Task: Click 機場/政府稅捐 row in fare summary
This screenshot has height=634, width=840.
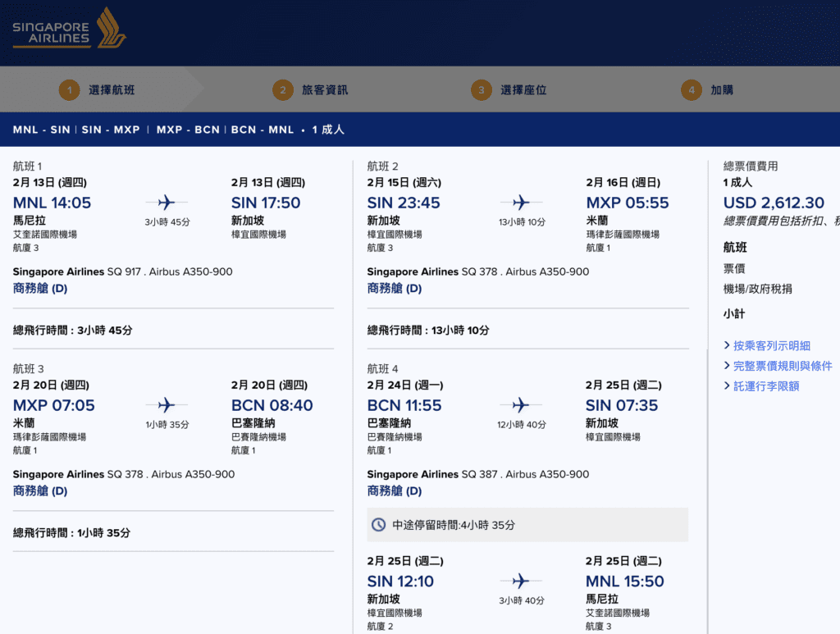Action: coord(757,289)
